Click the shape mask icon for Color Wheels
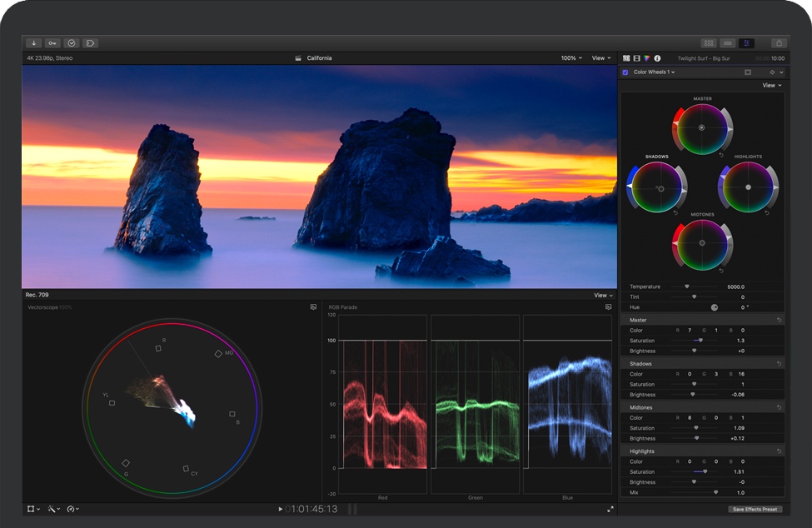 [747, 72]
